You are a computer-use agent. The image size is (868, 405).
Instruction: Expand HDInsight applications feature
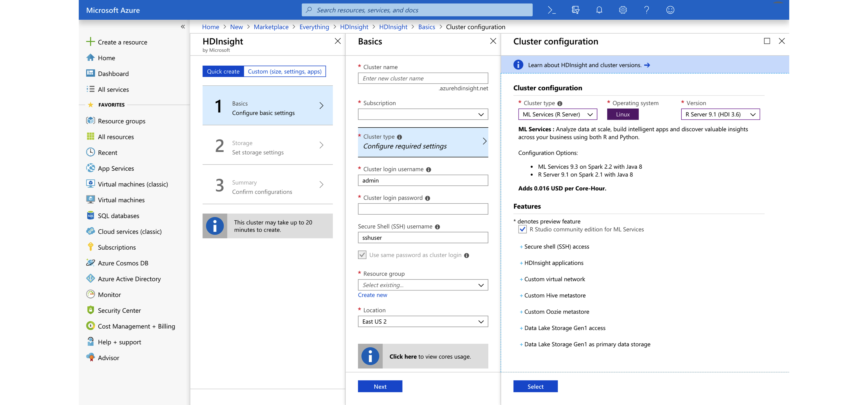(x=551, y=263)
